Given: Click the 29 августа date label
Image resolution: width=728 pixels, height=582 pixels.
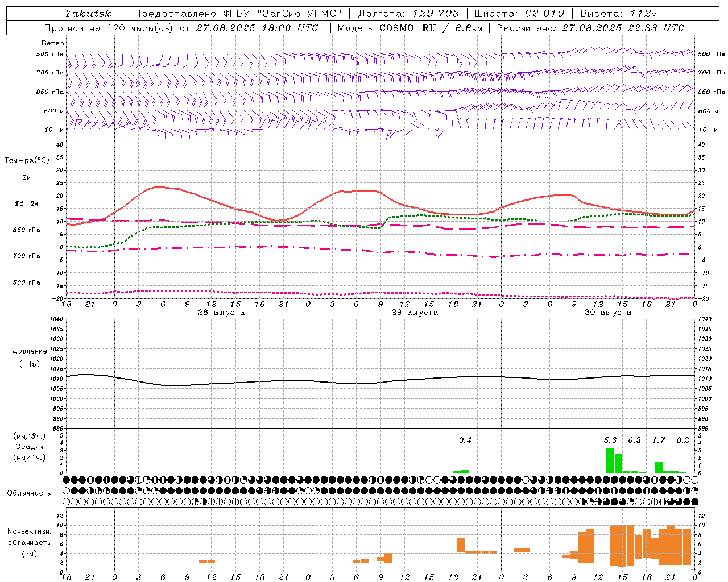Looking at the screenshot, I should 415,313.
